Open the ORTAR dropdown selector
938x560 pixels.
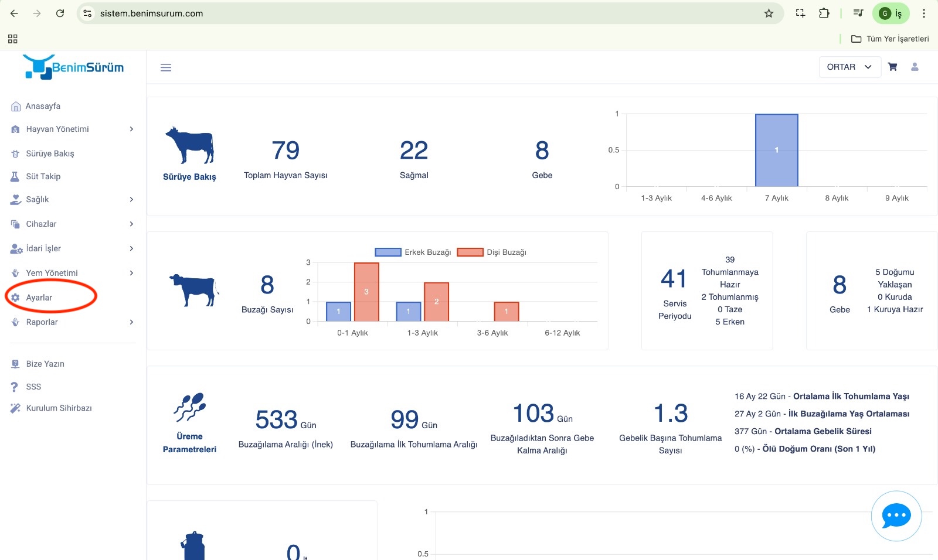849,67
